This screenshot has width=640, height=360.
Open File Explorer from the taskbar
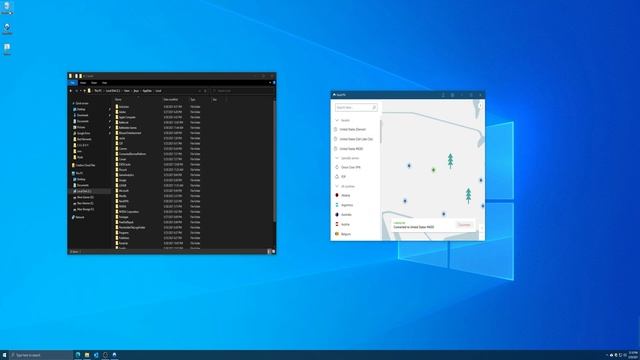(x=87, y=355)
